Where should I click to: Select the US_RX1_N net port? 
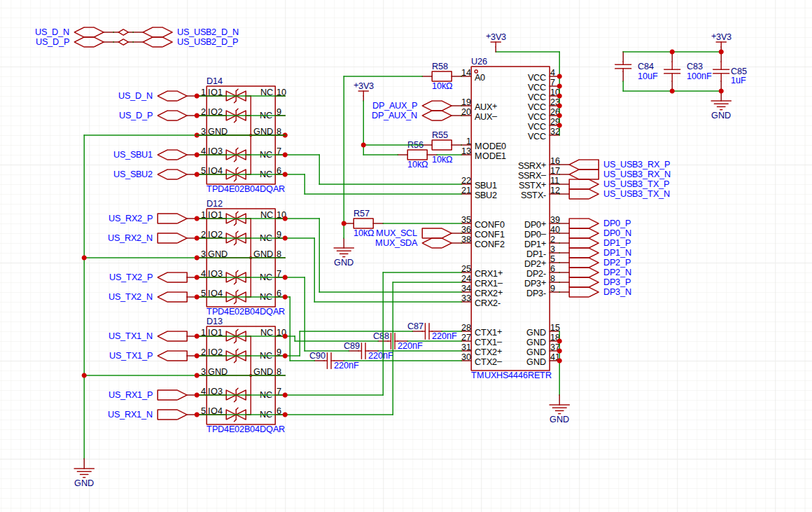[x=172, y=415]
